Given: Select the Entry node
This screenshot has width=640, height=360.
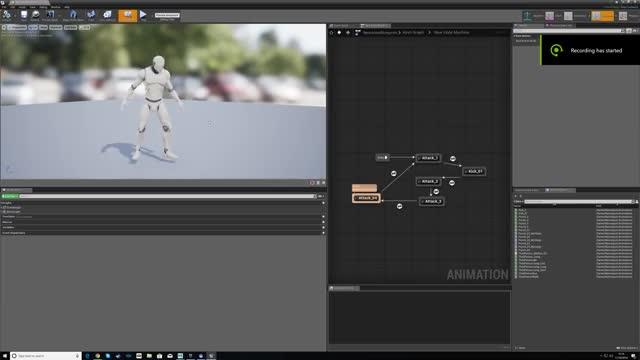Looking at the screenshot, I should click(x=382, y=157).
